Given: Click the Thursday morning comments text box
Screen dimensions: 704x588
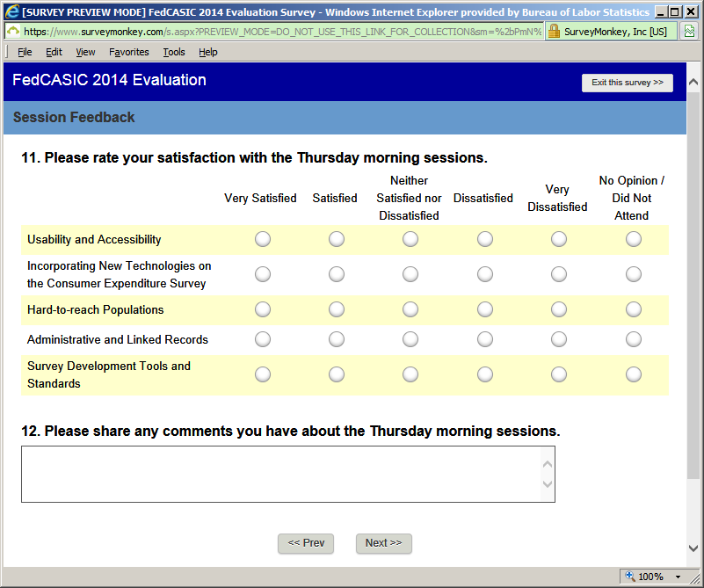Looking at the screenshot, I should click(288, 474).
